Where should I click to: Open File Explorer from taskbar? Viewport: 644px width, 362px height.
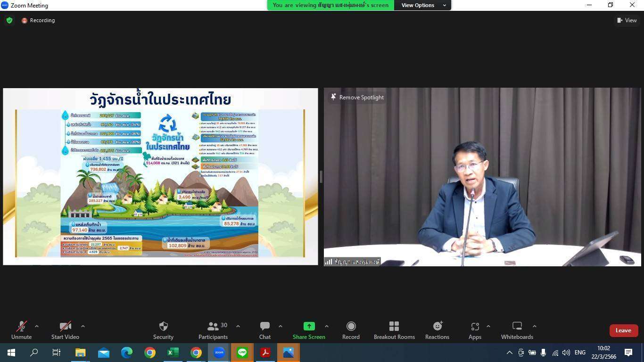click(81, 353)
